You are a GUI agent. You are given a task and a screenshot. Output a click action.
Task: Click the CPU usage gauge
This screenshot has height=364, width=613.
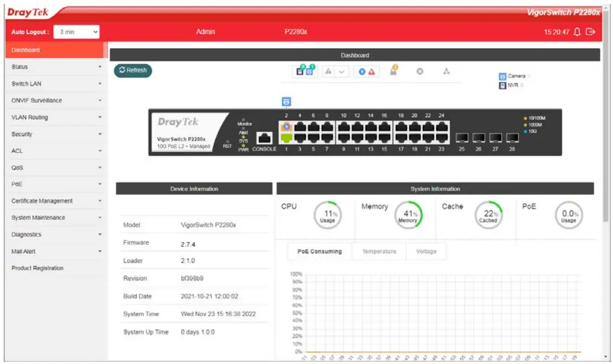(x=327, y=215)
